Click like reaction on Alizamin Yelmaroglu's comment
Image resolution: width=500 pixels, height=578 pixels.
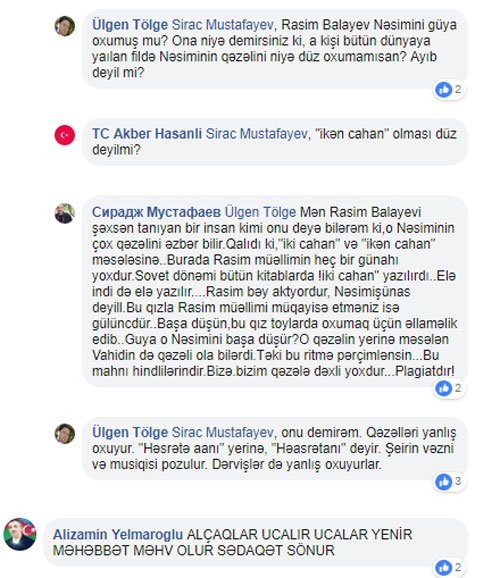point(443,568)
